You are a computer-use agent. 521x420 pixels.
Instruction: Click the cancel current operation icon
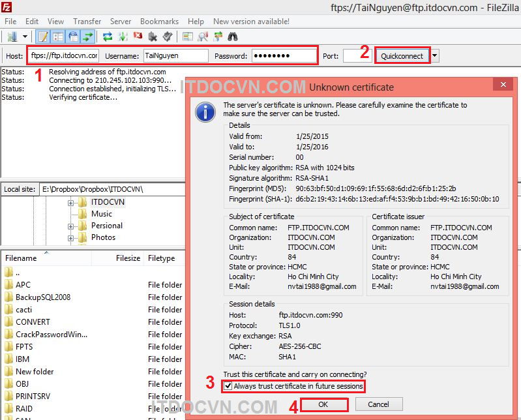(138, 37)
